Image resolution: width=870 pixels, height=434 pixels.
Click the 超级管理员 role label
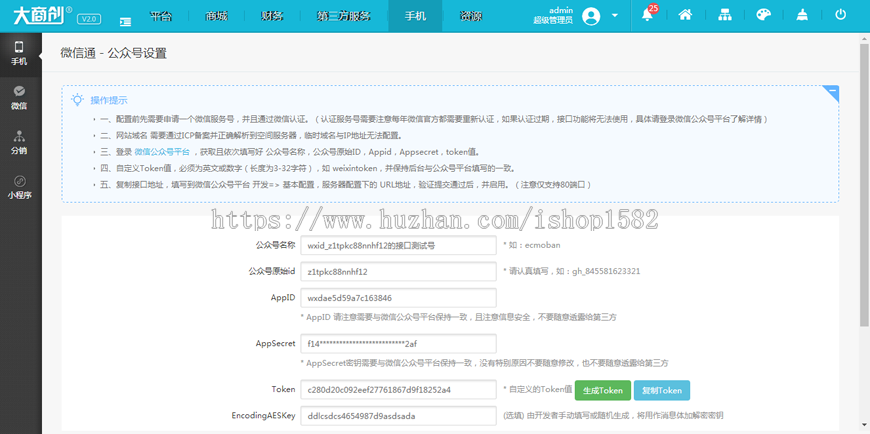(553, 21)
